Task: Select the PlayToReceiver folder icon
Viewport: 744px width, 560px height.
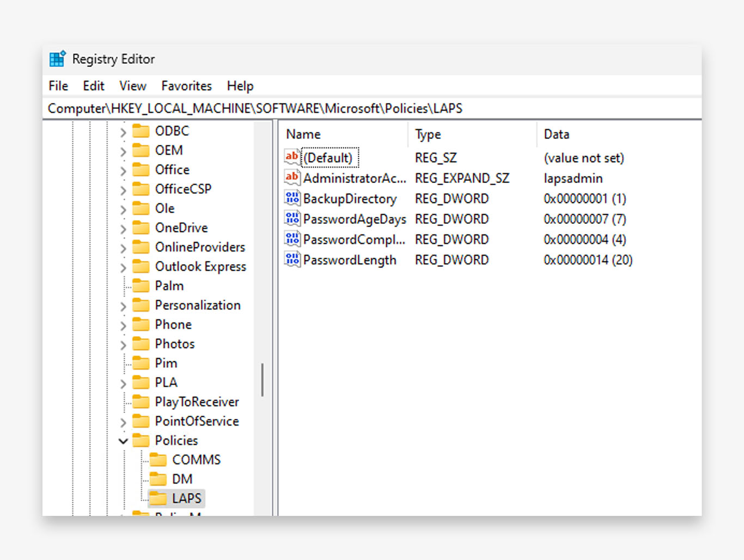Action: [141, 401]
